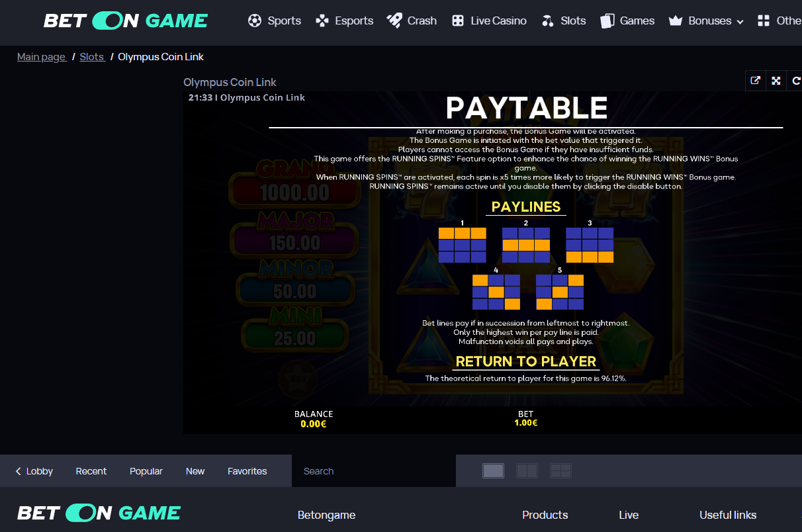802x532 pixels.
Task: Click the payline 2 diagram
Action: [x=526, y=245]
